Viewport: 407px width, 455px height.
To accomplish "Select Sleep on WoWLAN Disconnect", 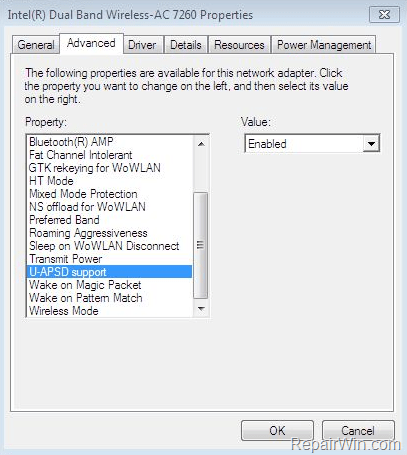I will pyautogui.click(x=109, y=246).
